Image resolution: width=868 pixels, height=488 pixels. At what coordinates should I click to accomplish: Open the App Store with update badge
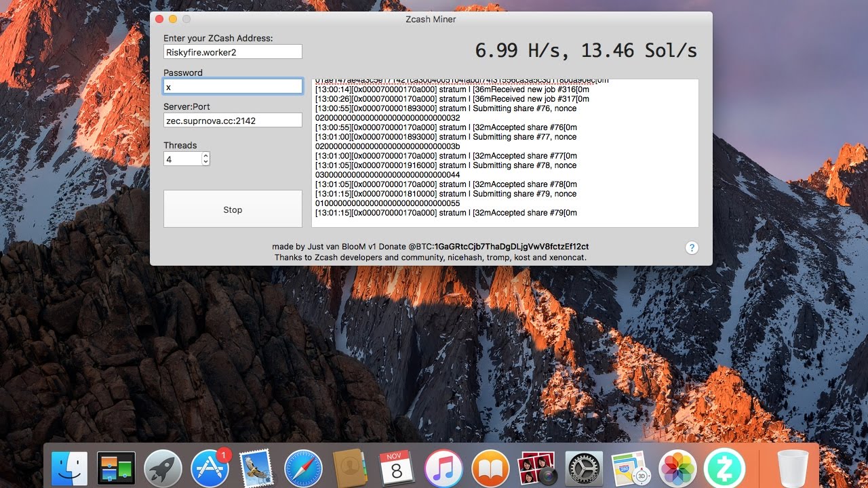210,468
